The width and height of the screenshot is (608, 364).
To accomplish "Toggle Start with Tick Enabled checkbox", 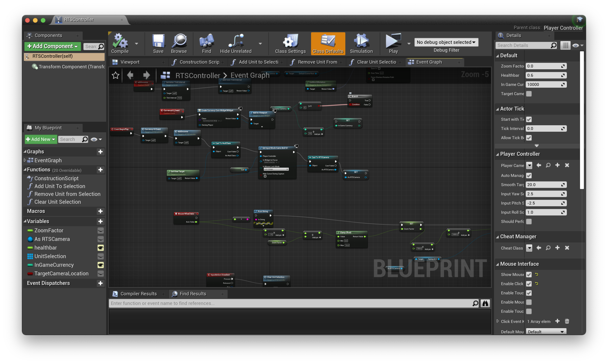I will 529,119.
